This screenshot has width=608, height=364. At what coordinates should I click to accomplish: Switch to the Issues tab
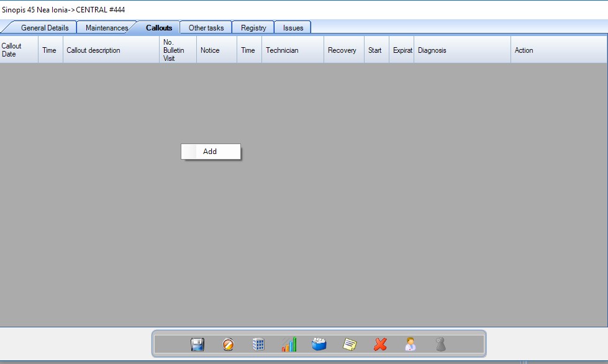[x=293, y=28]
